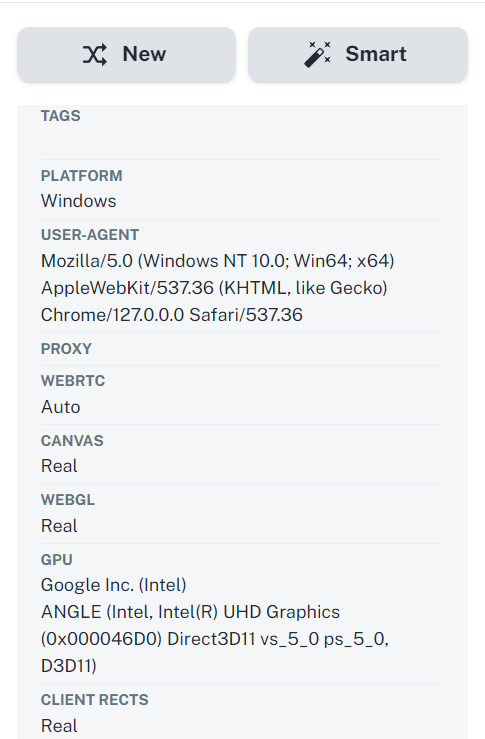Click the Google Inc. (Intel) vendor text
The height and width of the screenshot is (739, 485).
(114, 585)
